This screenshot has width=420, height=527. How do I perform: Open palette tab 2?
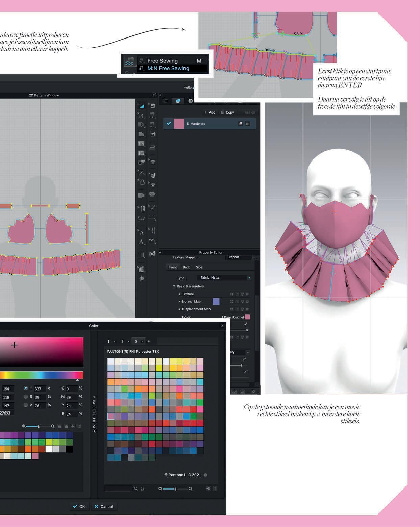click(122, 341)
